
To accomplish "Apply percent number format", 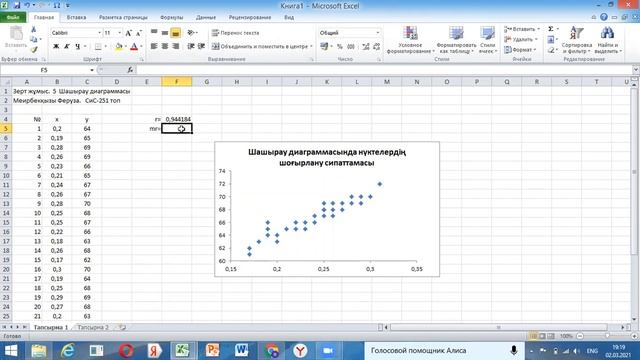I will pyautogui.click(x=340, y=47).
